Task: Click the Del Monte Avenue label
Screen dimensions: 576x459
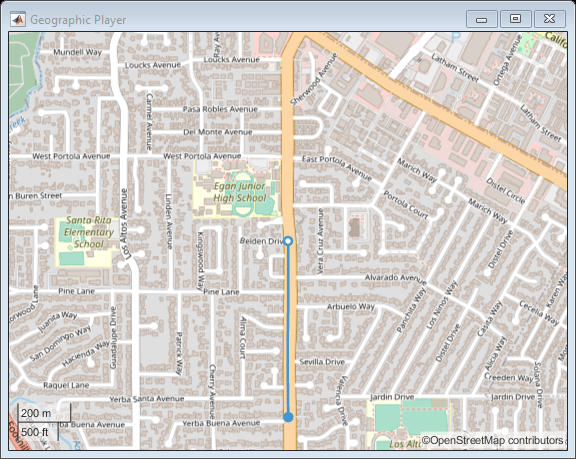Action: tap(217, 132)
